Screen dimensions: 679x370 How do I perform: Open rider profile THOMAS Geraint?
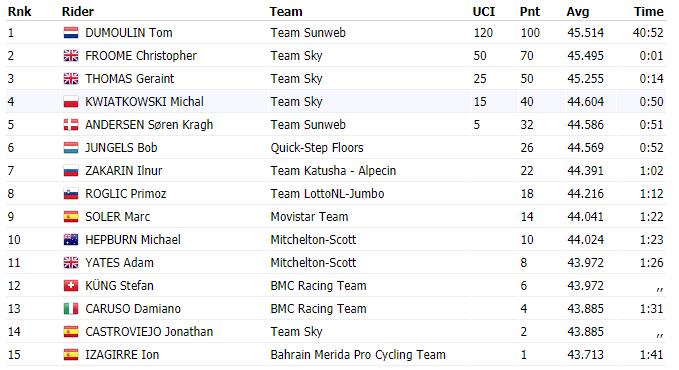[x=129, y=78]
